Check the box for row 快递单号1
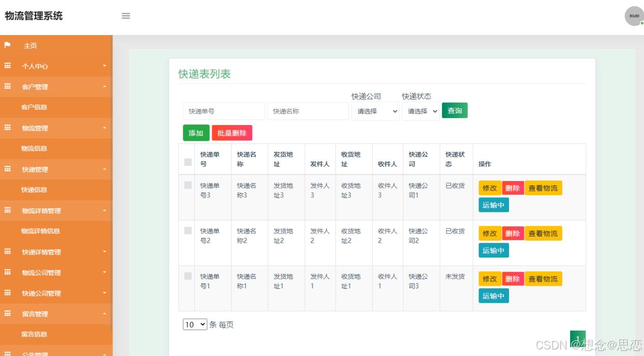The image size is (644, 356). 188,276
